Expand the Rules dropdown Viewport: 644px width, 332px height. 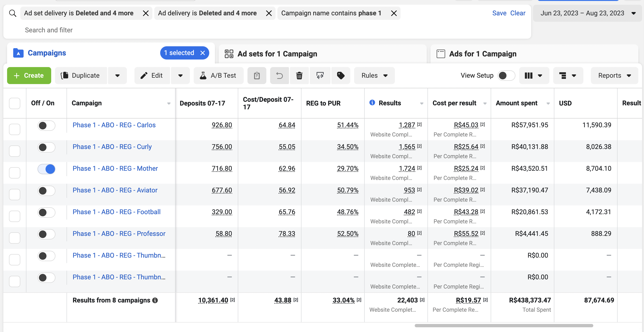click(x=374, y=76)
